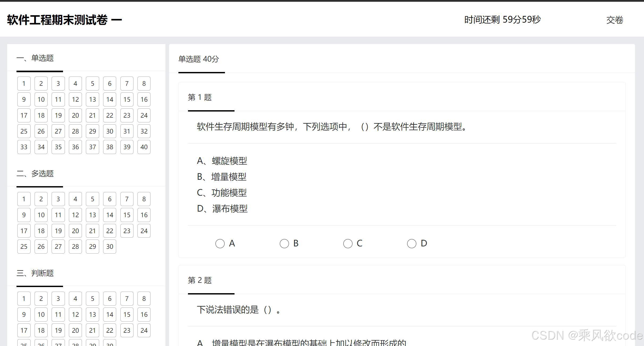Screen dimensions: 644x346
Task: Select answer option A for question 1
Action: pos(220,243)
